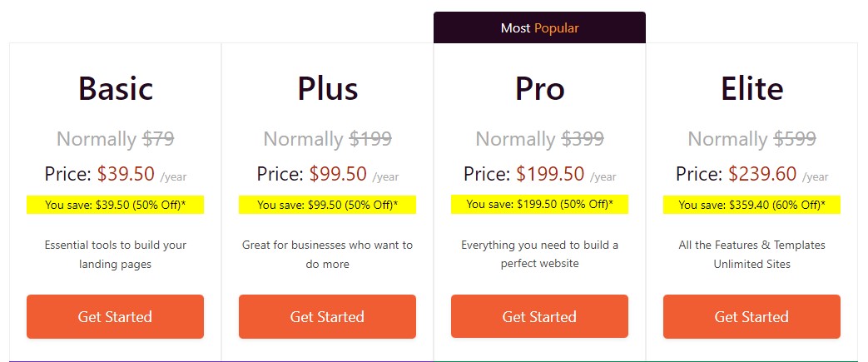Click the $239.60 Elite price
Image resolution: width=868 pixels, height=362 pixels.
[762, 174]
